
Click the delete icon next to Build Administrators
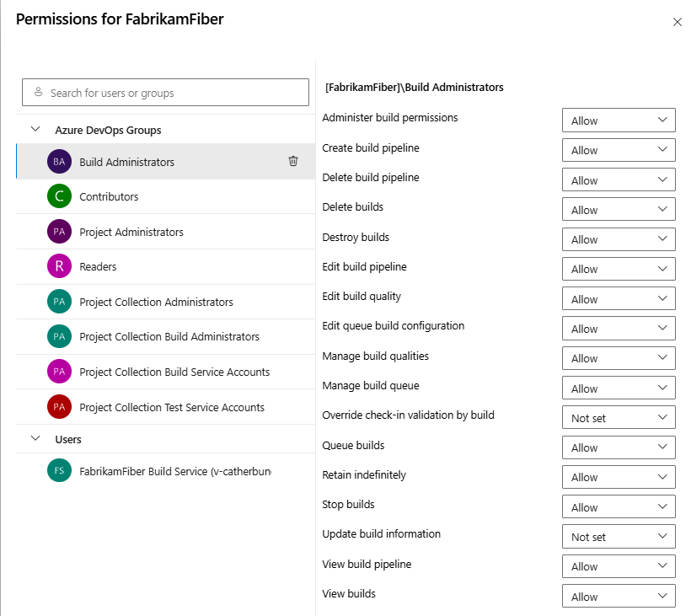tap(292, 162)
